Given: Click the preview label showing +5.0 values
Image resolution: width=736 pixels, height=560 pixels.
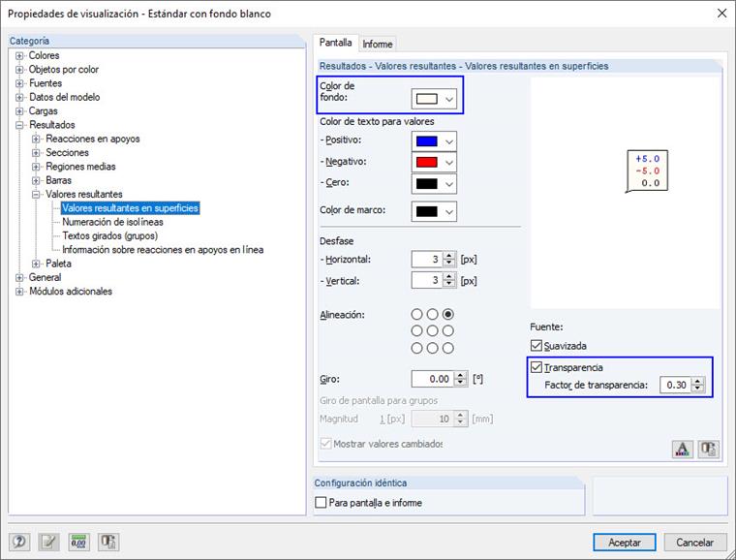Looking at the screenshot, I should pyautogui.click(x=647, y=171).
